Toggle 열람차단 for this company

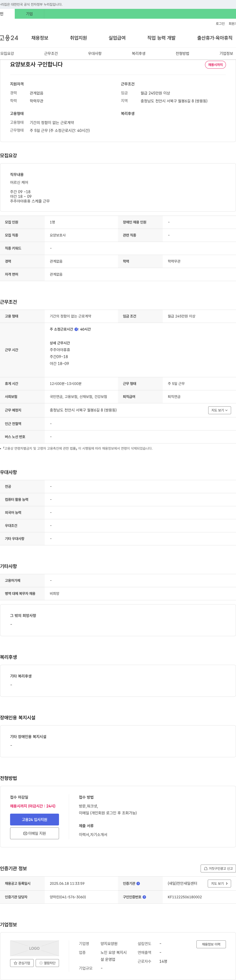tap(47, 963)
